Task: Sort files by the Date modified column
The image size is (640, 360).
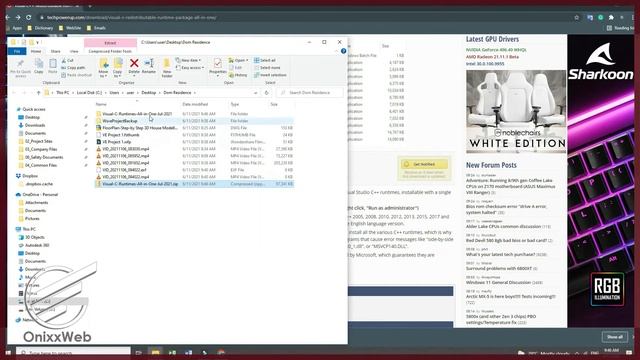Action: click(195, 104)
